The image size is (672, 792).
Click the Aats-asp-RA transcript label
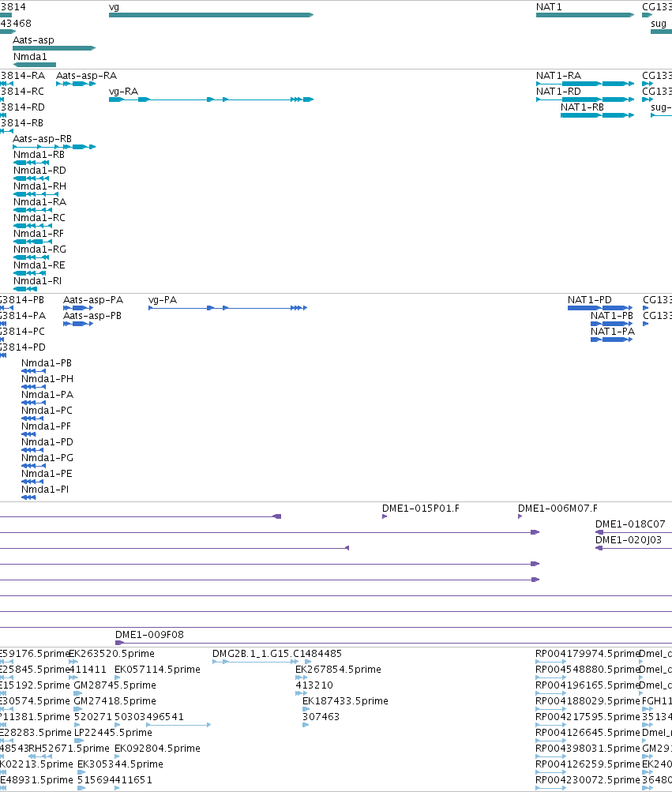[86, 76]
